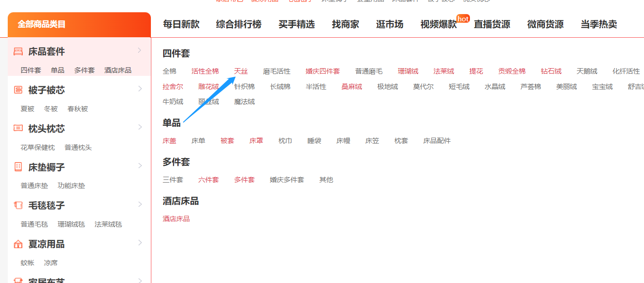Click the 四件套 section heading

(x=176, y=54)
